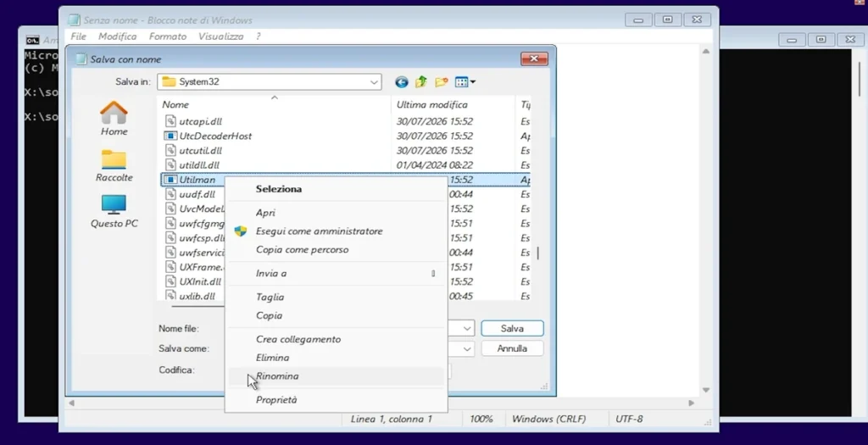The height and width of the screenshot is (445, 868).
Task: Click the command prompt window icon
Action: (x=33, y=40)
